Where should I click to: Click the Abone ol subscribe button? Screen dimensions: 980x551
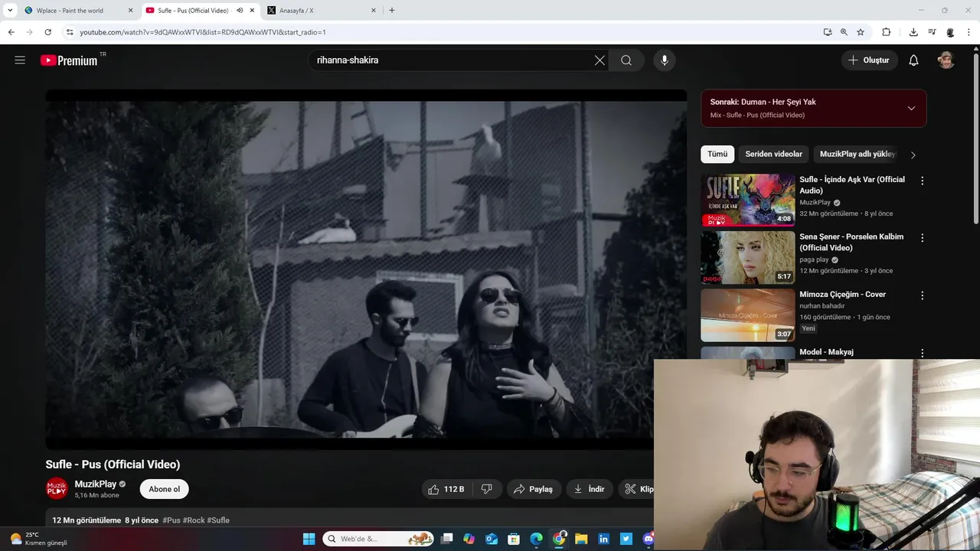point(165,489)
